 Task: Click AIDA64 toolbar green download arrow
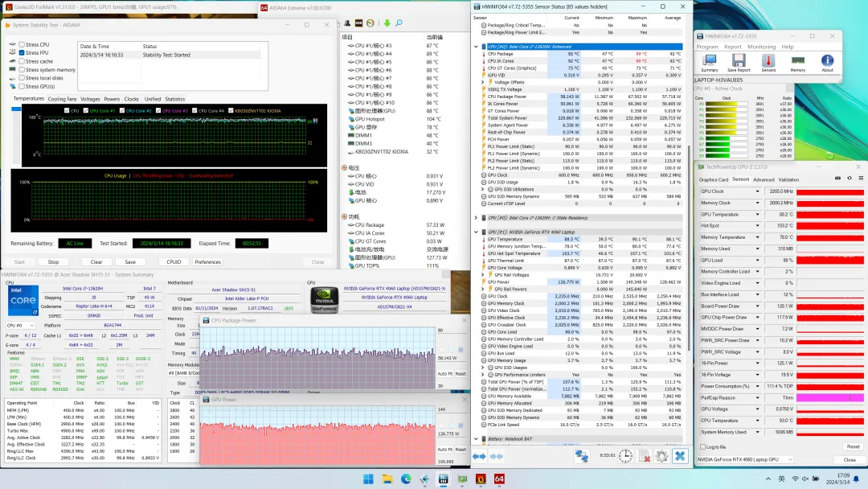point(387,23)
